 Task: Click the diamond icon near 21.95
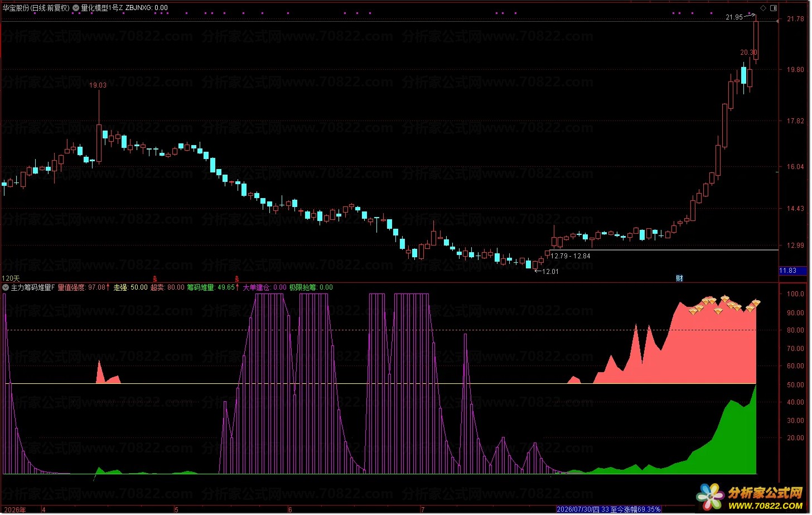click(762, 8)
